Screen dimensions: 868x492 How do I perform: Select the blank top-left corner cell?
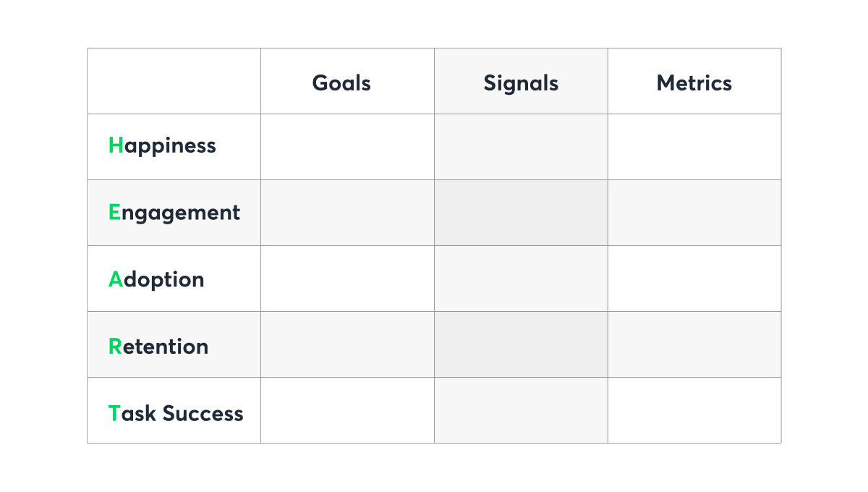click(174, 81)
